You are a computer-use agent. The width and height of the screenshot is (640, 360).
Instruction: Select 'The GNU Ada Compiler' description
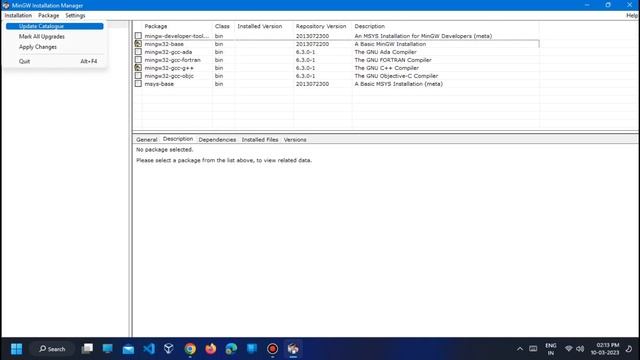(385, 52)
